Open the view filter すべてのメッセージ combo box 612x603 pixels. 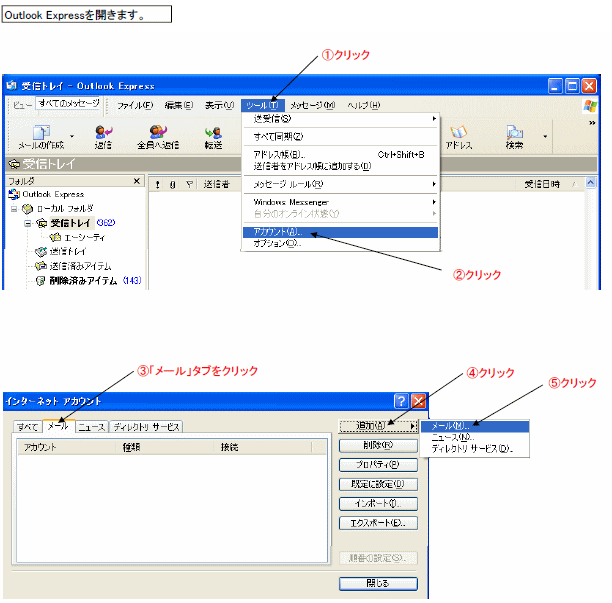(x=69, y=103)
